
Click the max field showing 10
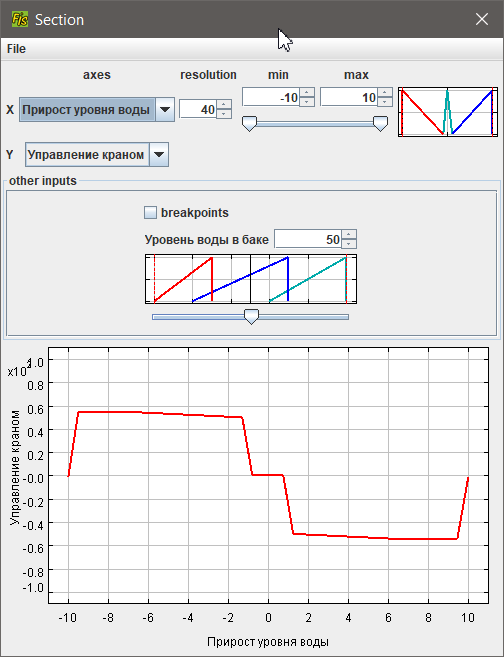tap(349, 98)
